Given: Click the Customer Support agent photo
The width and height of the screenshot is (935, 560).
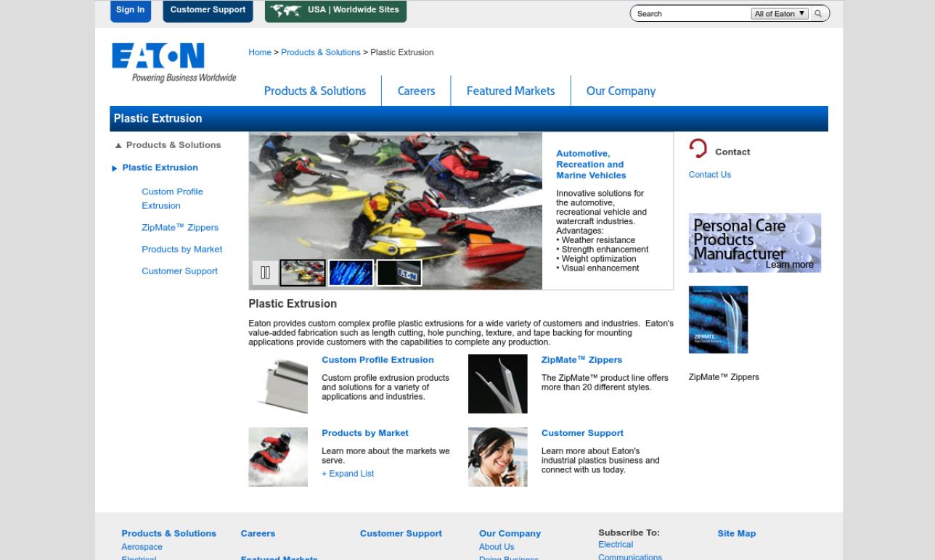Looking at the screenshot, I should pos(497,456).
